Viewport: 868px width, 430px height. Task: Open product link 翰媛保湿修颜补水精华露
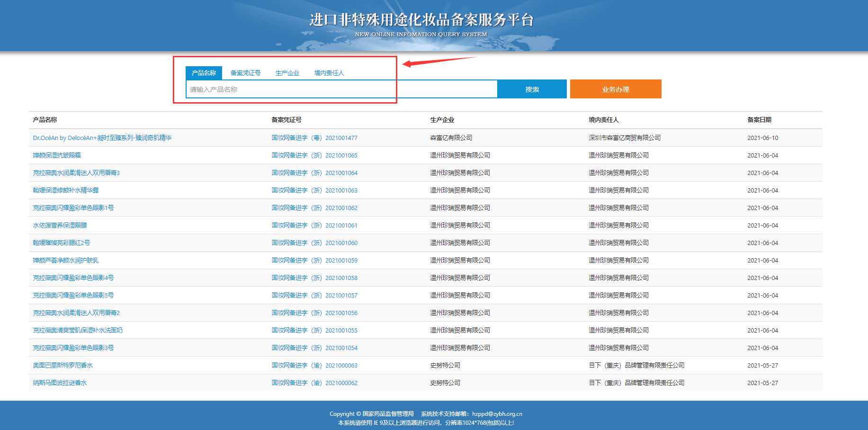(66, 190)
